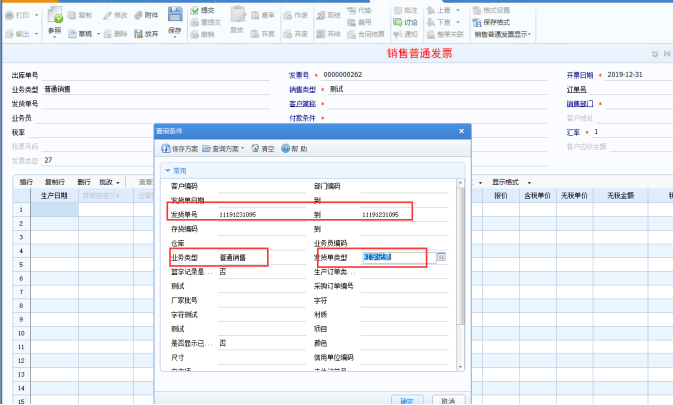673x405 pixels.
Task: Click the 复核 clipboard review icon
Action: [x=237, y=14]
